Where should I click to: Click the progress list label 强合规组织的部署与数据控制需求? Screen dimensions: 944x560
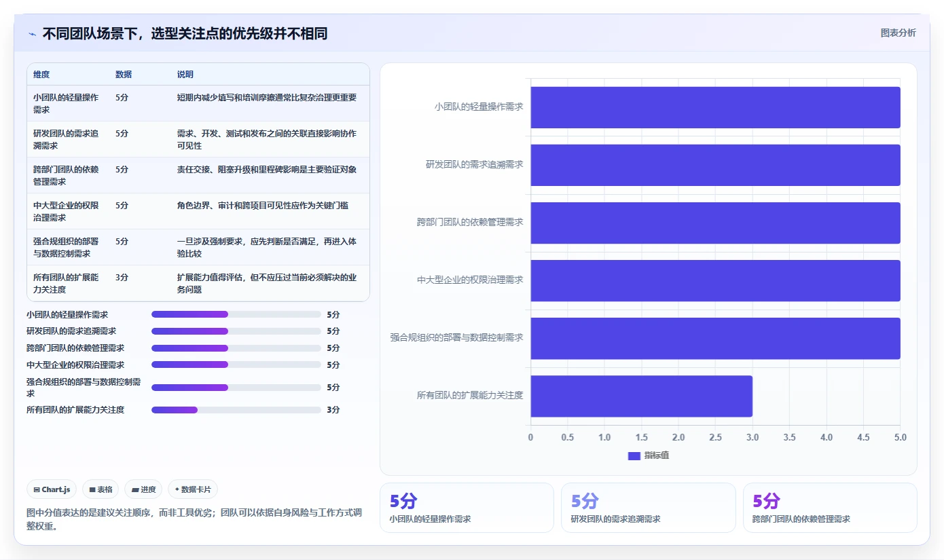[x=84, y=388]
